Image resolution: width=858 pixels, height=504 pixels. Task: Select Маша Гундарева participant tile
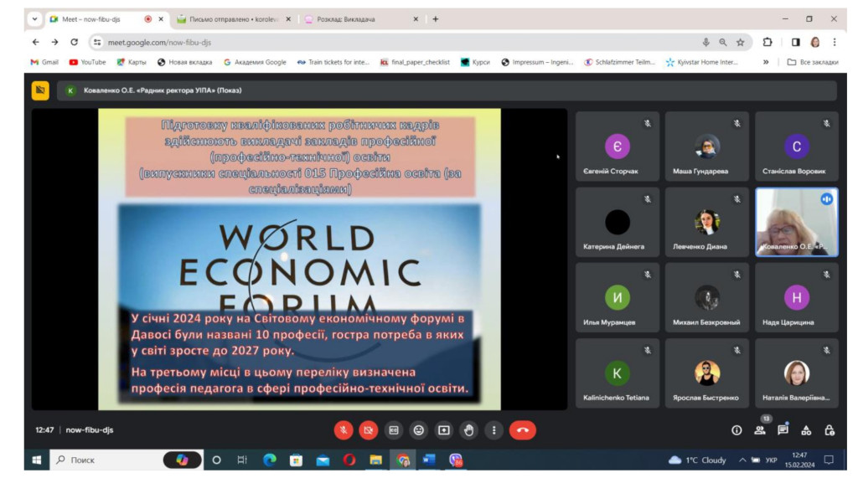[x=707, y=147]
